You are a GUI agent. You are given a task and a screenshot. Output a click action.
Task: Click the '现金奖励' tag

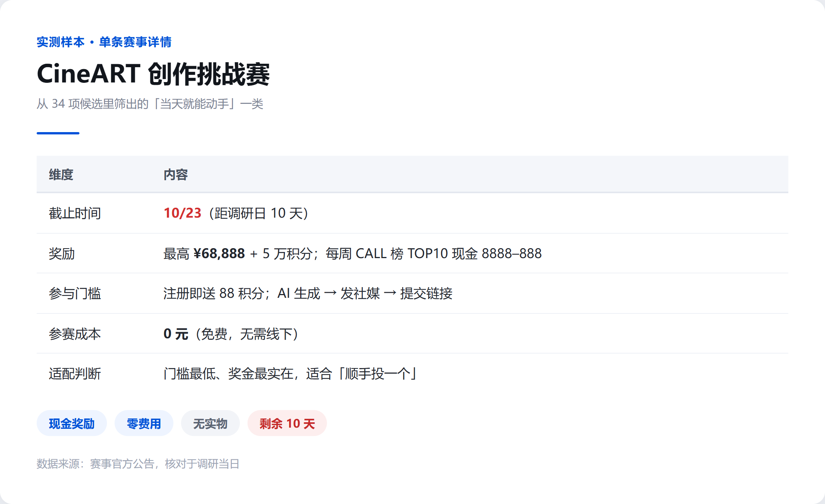71,423
